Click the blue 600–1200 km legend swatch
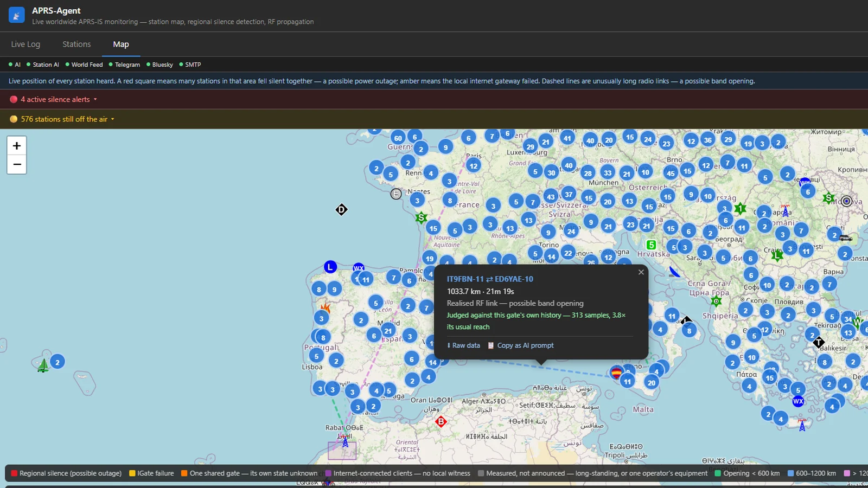 790,473
